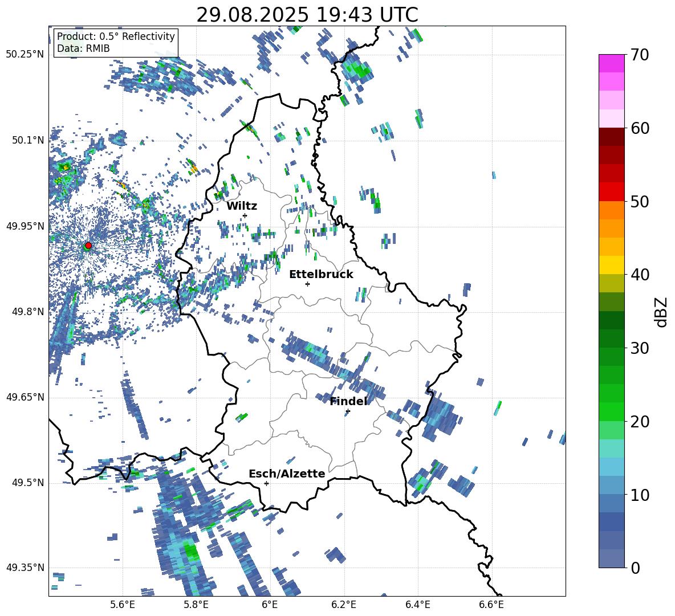Click the red radar site marker
The height and width of the screenshot is (616, 675).
(x=88, y=246)
